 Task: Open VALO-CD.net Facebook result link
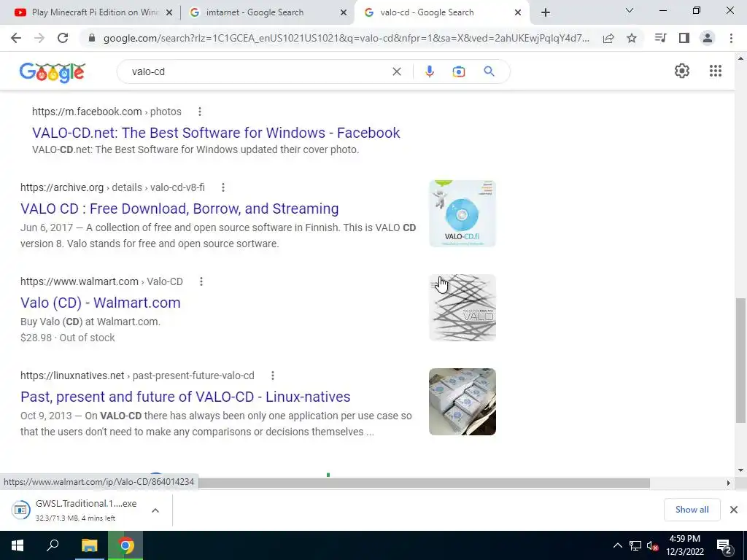point(216,133)
